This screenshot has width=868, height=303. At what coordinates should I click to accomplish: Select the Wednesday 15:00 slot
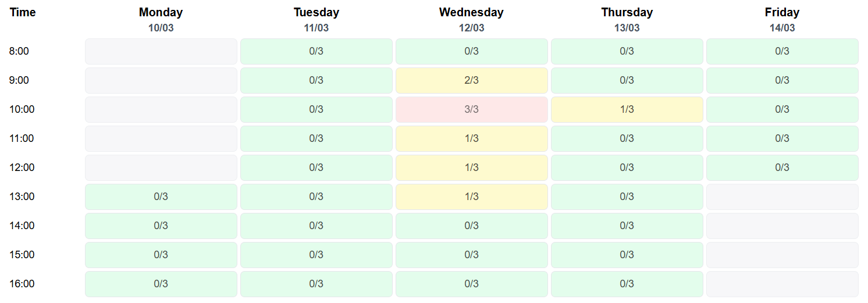471,255
